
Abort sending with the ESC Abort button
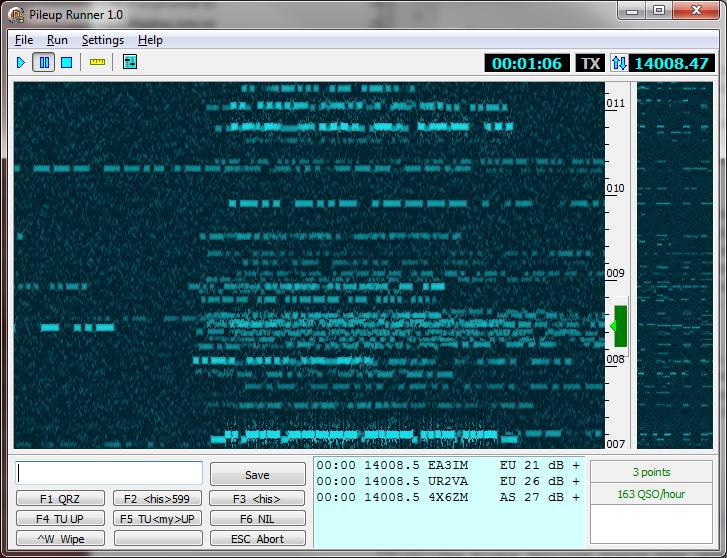pyautogui.click(x=257, y=539)
